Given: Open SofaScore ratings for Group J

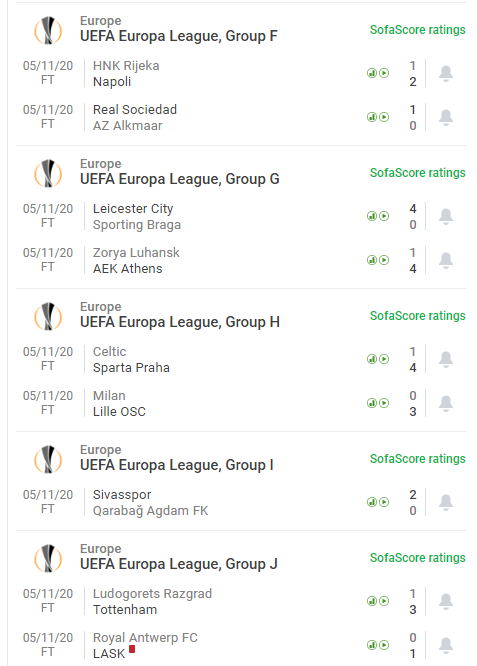Looking at the screenshot, I should click(x=418, y=558).
